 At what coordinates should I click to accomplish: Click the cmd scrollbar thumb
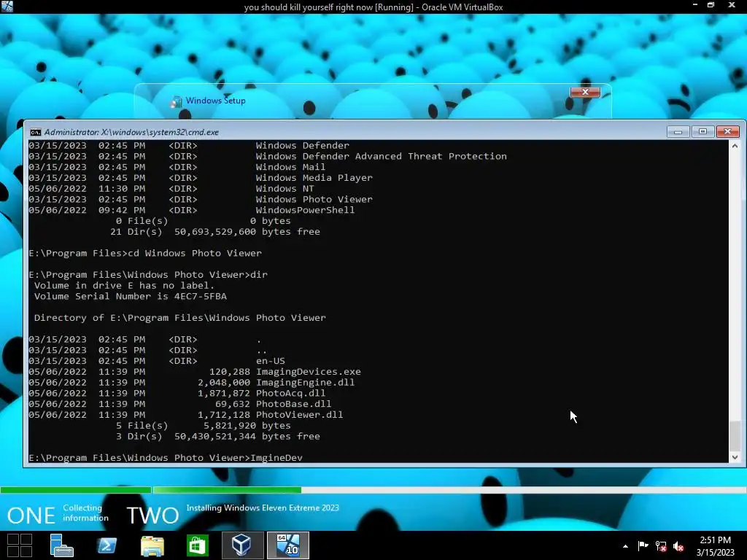(x=735, y=435)
